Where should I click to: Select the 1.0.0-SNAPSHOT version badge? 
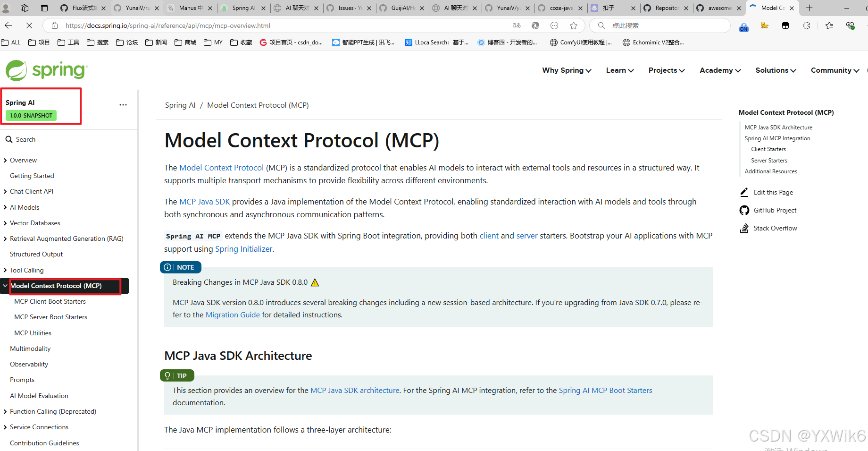[31, 116]
